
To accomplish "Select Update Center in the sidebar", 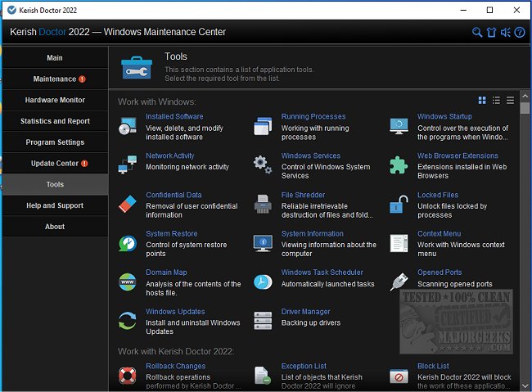I will (55, 163).
